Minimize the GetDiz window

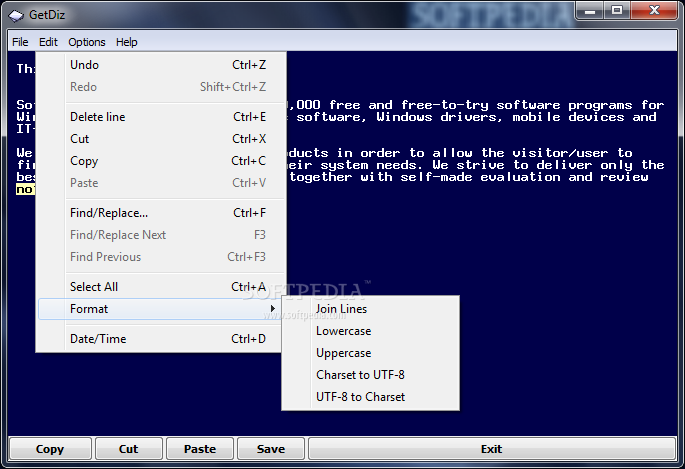pyautogui.click(x=590, y=10)
